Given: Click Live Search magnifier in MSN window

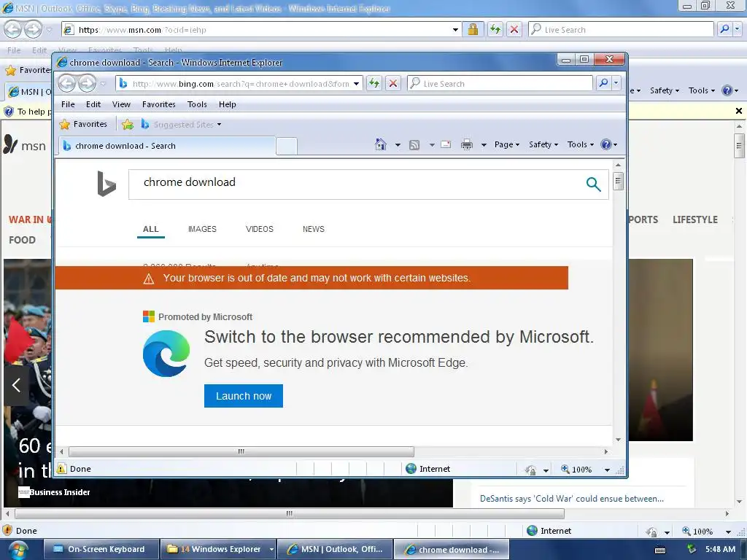Looking at the screenshot, I should [x=724, y=29].
